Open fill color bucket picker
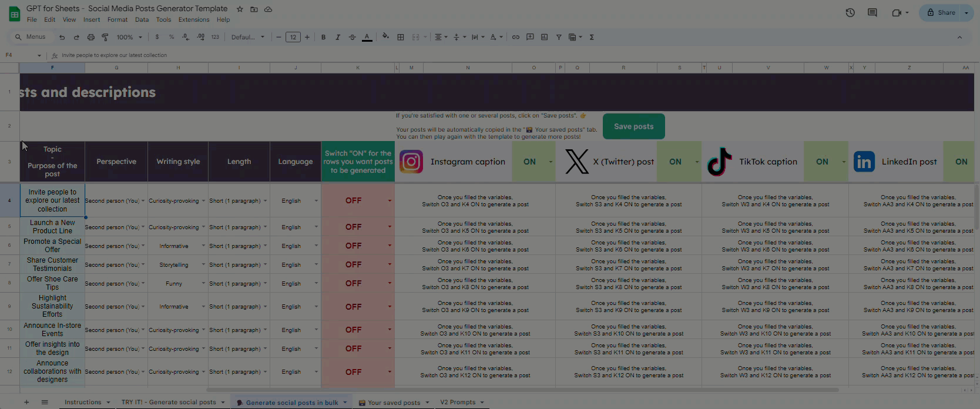This screenshot has height=409, width=980. [385, 37]
